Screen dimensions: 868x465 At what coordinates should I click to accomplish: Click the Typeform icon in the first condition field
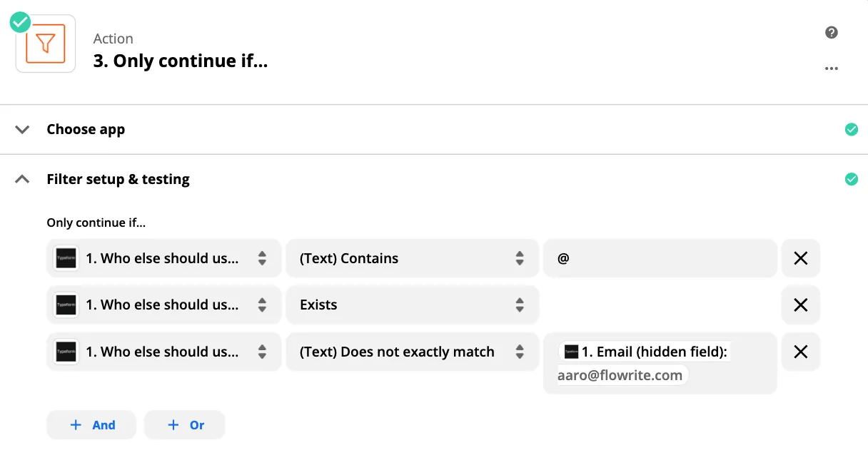point(65,258)
